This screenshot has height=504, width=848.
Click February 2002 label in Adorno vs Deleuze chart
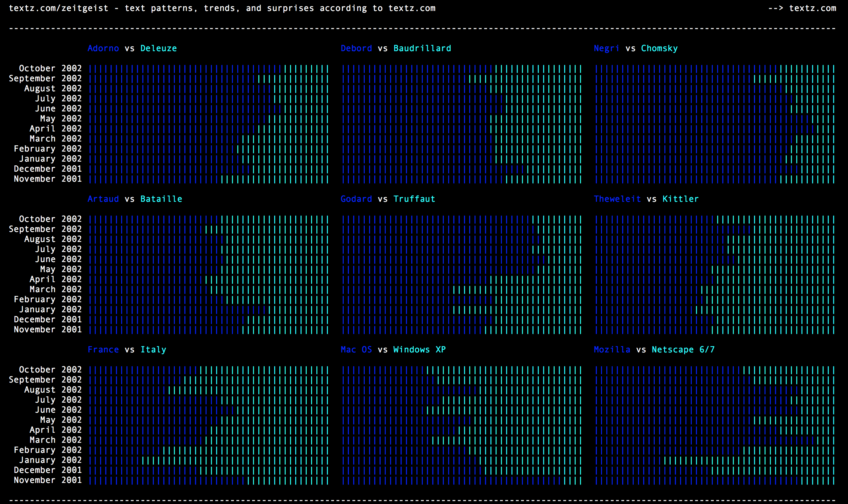[x=48, y=149]
